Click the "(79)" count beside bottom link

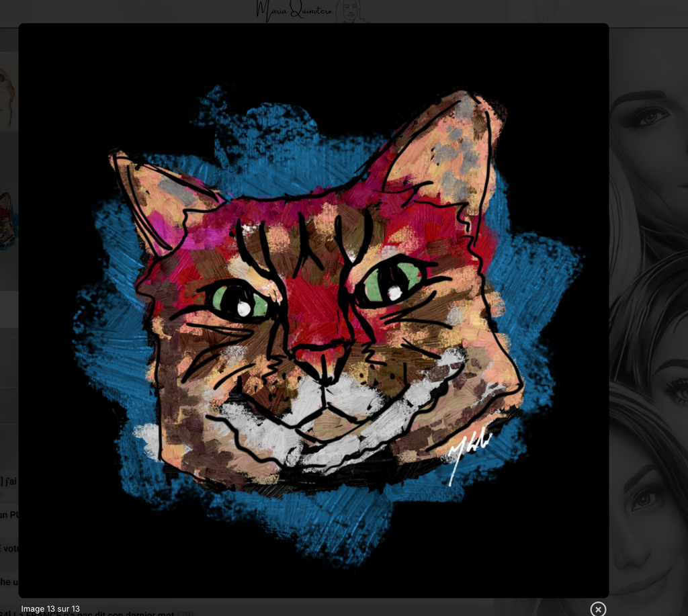185,614
